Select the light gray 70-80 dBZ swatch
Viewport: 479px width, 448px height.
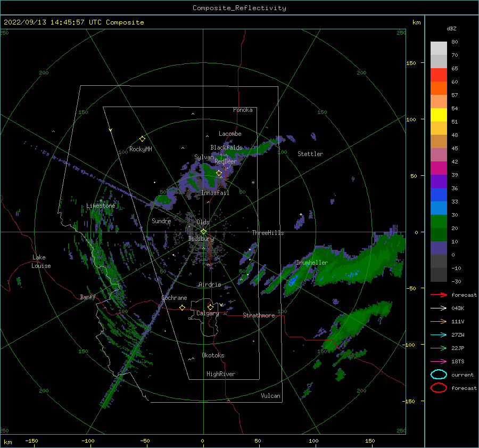[x=439, y=48]
